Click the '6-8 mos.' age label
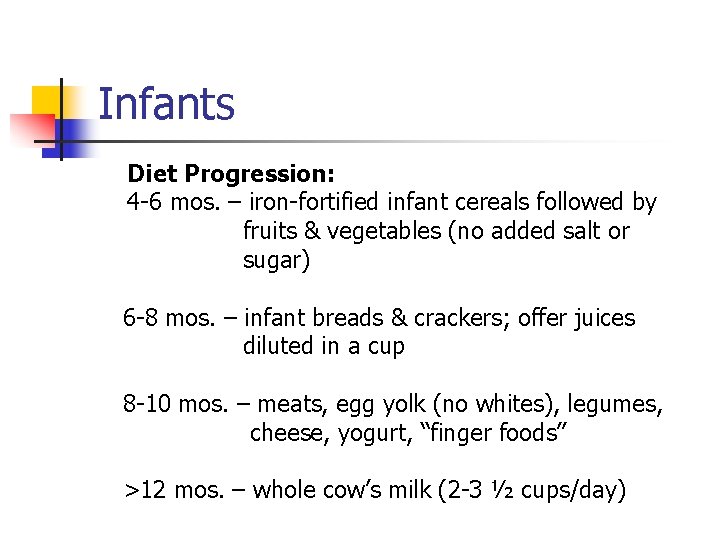 pyautogui.click(x=169, y=318)
